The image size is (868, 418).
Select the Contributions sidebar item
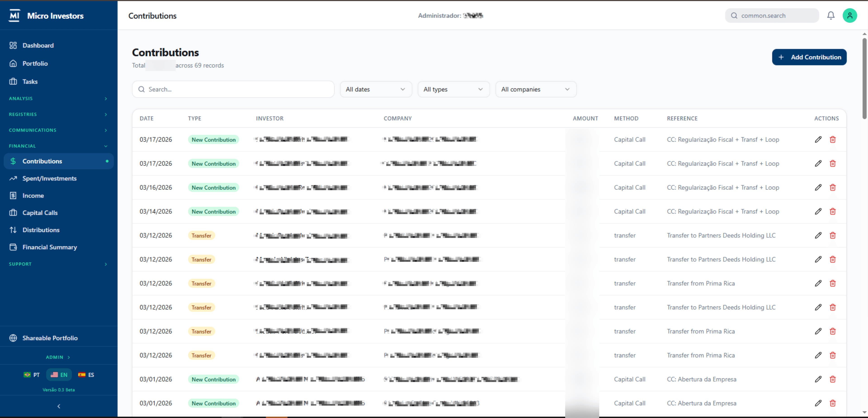[58, 161]
